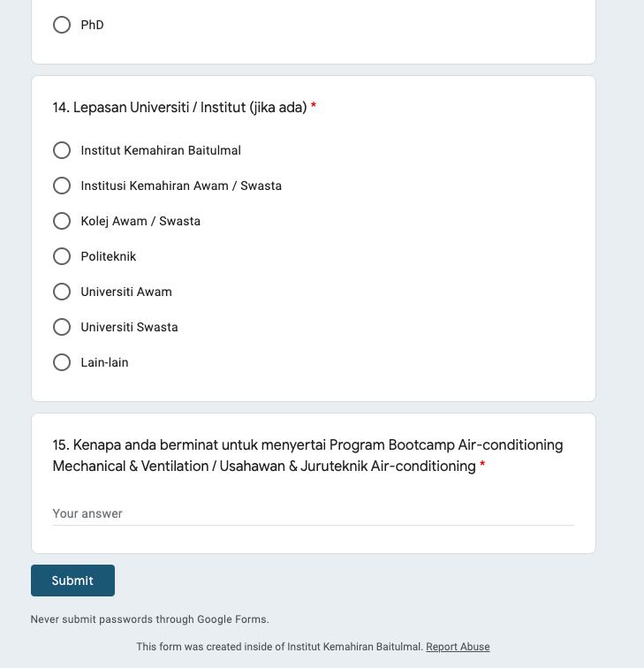Choose the Universiti Awam radio circle

(x=62, y=292)
